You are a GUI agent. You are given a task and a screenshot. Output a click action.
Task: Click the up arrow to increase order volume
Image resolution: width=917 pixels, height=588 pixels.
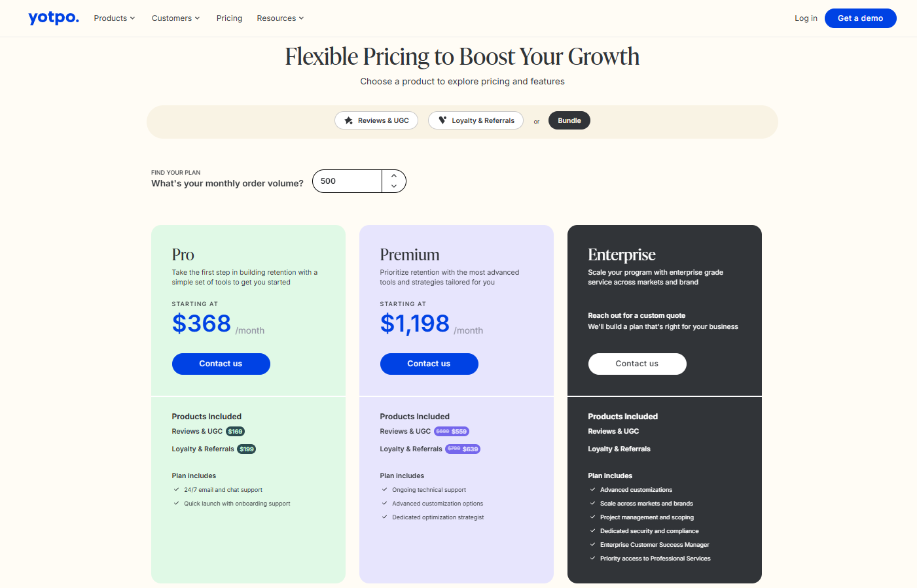pos(393,176)
